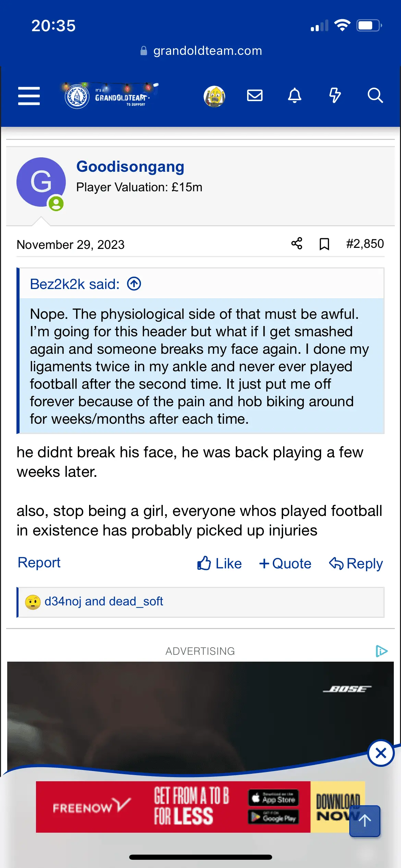The image size is (401, 868).
Task: Open the inbox envelope icon
Action: pyautogui.click(x=255, y=95)
